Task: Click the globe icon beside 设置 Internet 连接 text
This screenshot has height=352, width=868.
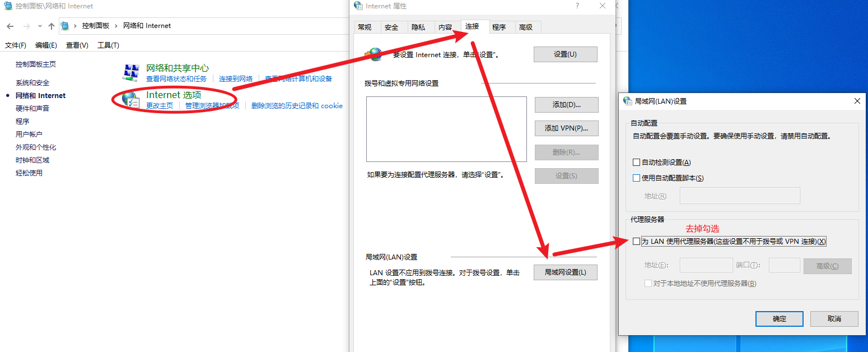Action: tap(375, 54)
